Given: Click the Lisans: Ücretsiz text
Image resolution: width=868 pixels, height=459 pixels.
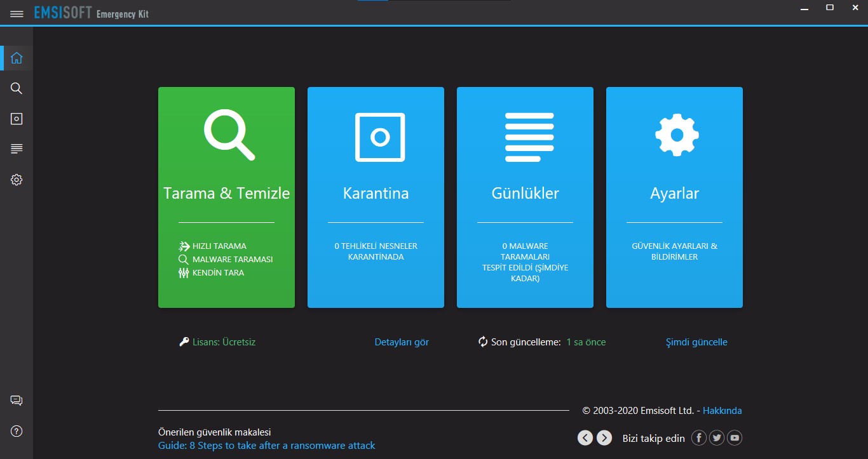Looking at the screenshot, I should (224, 342).
